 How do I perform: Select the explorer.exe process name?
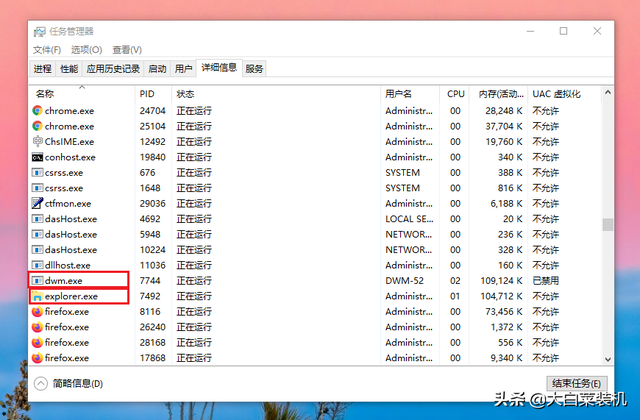[x=71, y=296]
